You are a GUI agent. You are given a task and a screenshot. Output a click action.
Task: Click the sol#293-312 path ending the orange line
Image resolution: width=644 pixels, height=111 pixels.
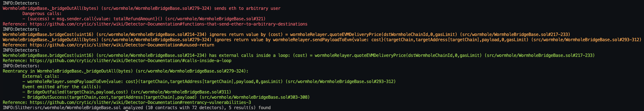tap(587, 40)
